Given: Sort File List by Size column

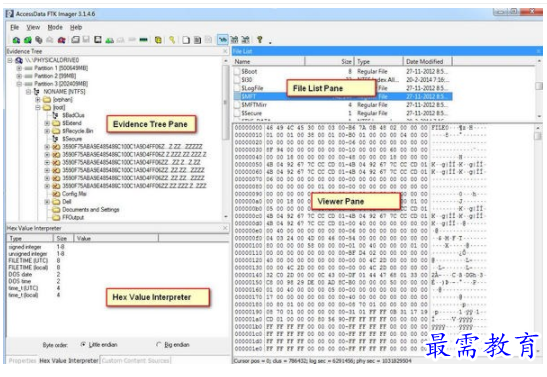Looking at the screenshot, I should (330, 62).
